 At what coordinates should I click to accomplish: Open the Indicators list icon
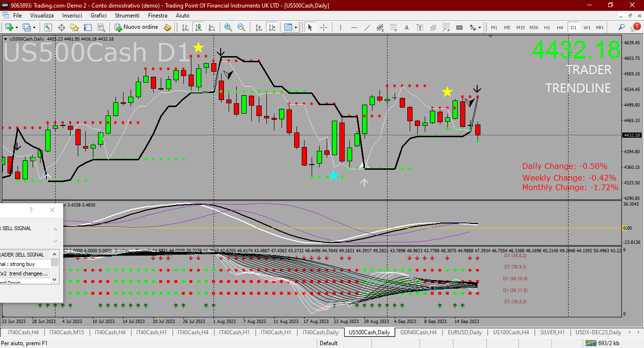[x=288, y=27]
